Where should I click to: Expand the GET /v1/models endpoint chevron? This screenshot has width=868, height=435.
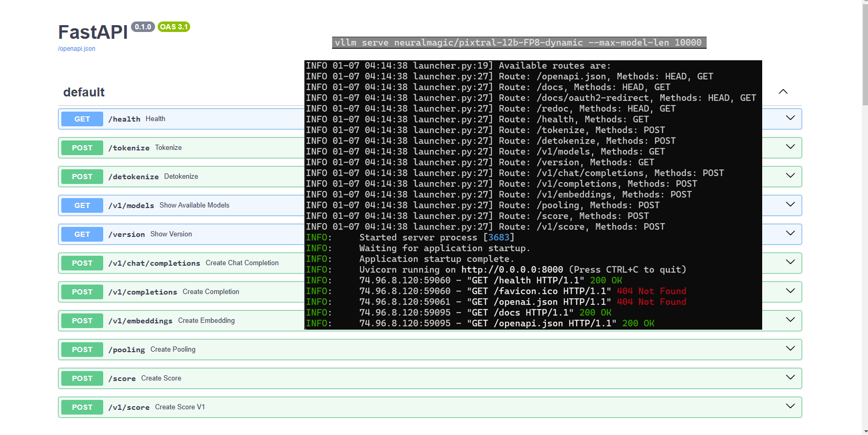pyautogui.click(x=790, y=204)
